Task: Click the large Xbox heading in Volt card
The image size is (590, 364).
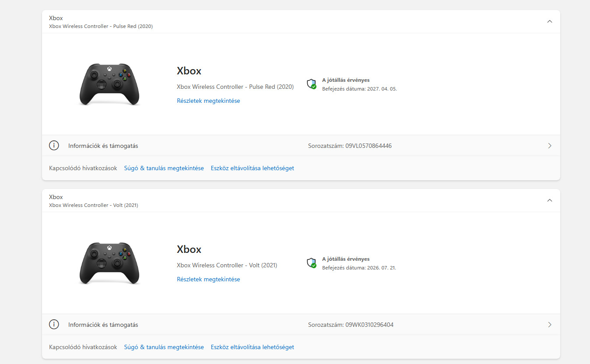Action: pyautogui.click(x=189, y=249)
